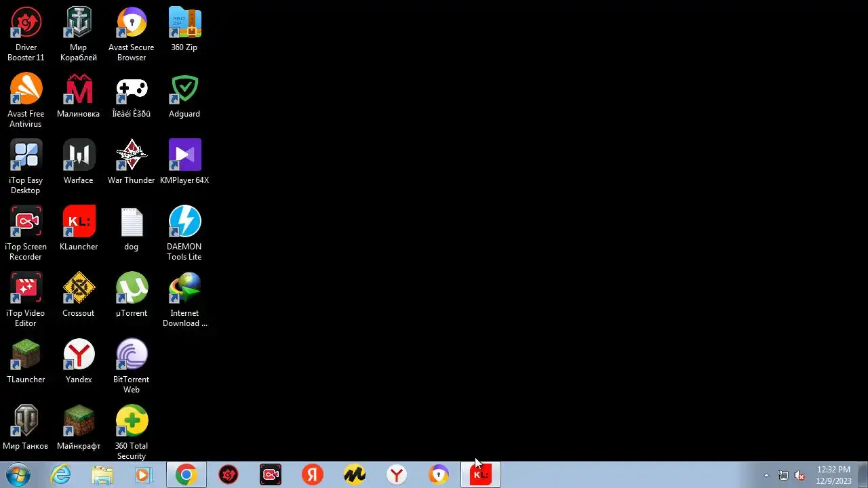The height and width of the screenshot is (488, 868).
Task: Open Windows Media Player taskbar icon
Action: [x=143, y=475]
